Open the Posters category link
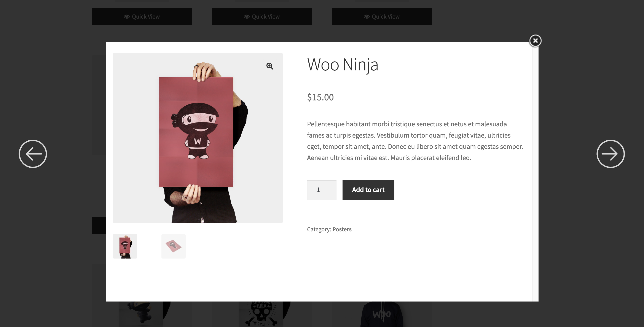This screenshot has width=644, height=327. pos(342,229)
